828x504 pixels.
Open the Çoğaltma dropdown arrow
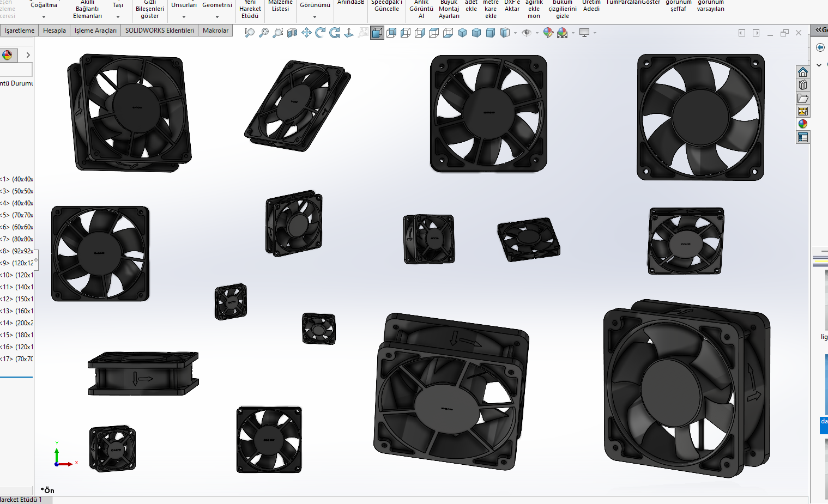pos(44,17)
